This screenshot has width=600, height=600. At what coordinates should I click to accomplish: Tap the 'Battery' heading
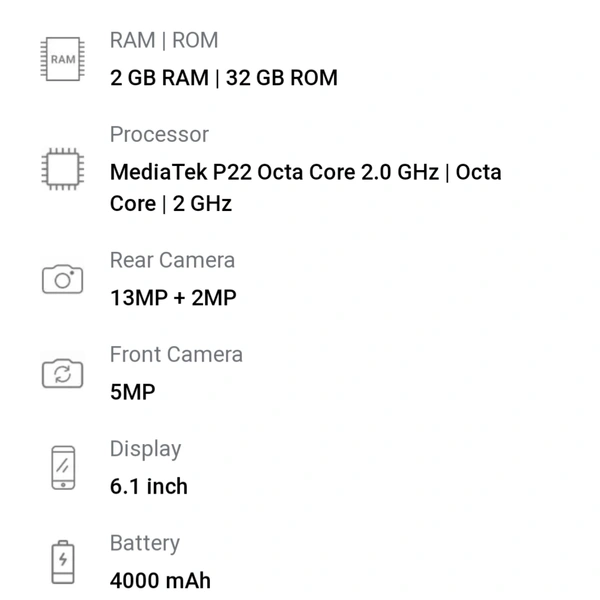144,543
